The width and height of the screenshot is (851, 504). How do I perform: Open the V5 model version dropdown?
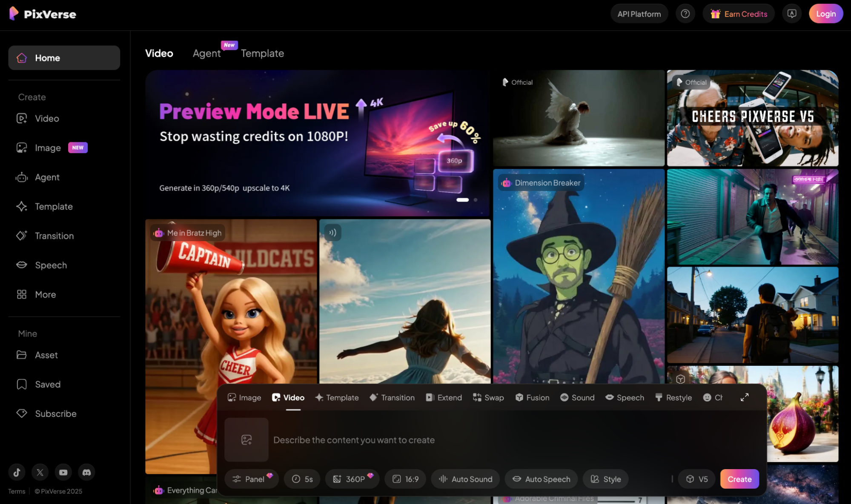[x=696, y=479]
